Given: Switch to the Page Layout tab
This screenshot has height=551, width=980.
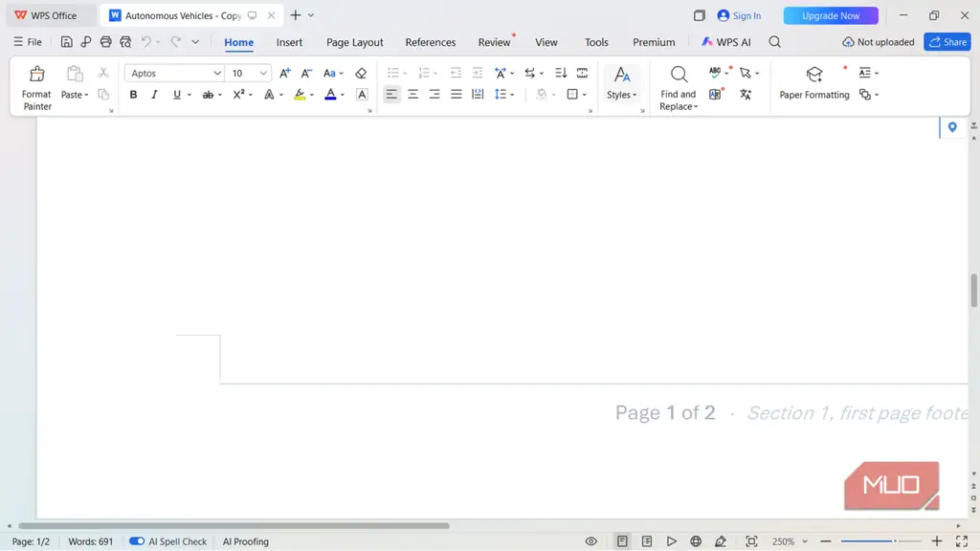Looking at the screenshot, I should [x=354, y=42].
